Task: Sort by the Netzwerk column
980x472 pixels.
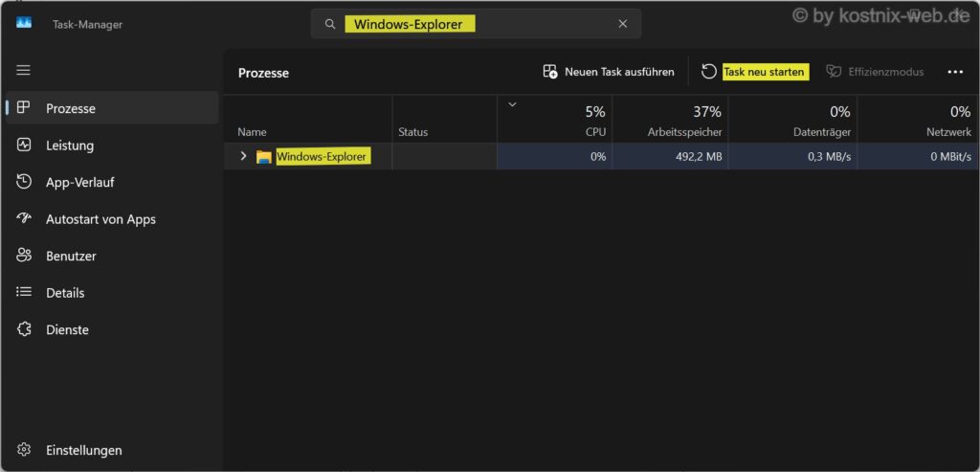Action: 918,118
